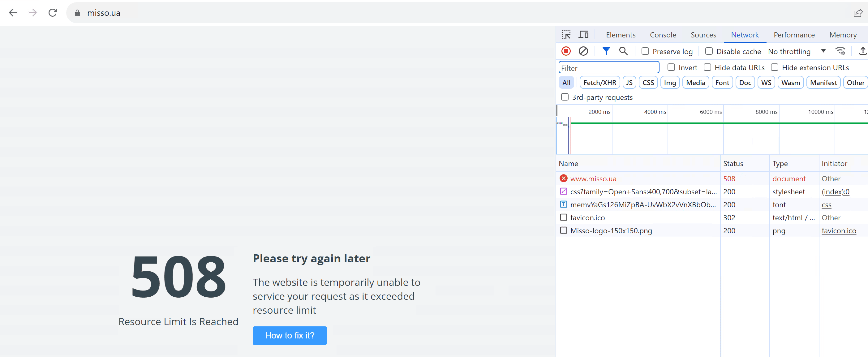This screenshot has height=357, width=868.
Task: Toggle the network filter funnel icon
Action: pos(606,51)
